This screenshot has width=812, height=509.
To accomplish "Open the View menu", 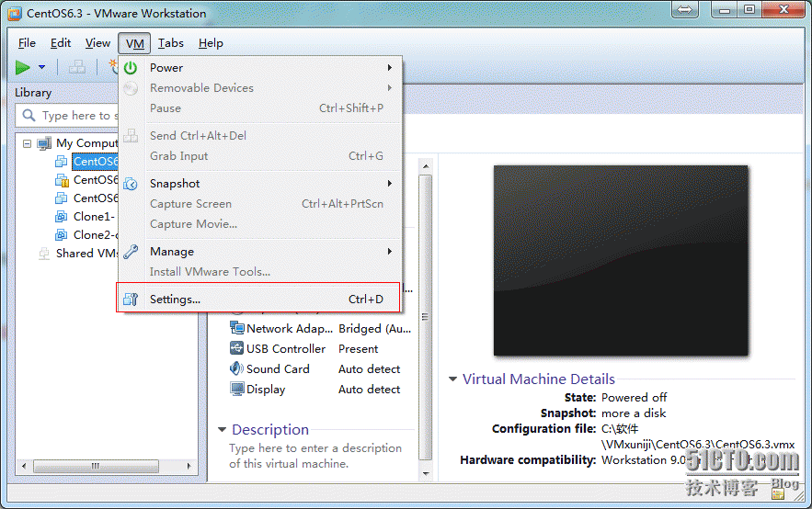I will [x=97, y=43].
